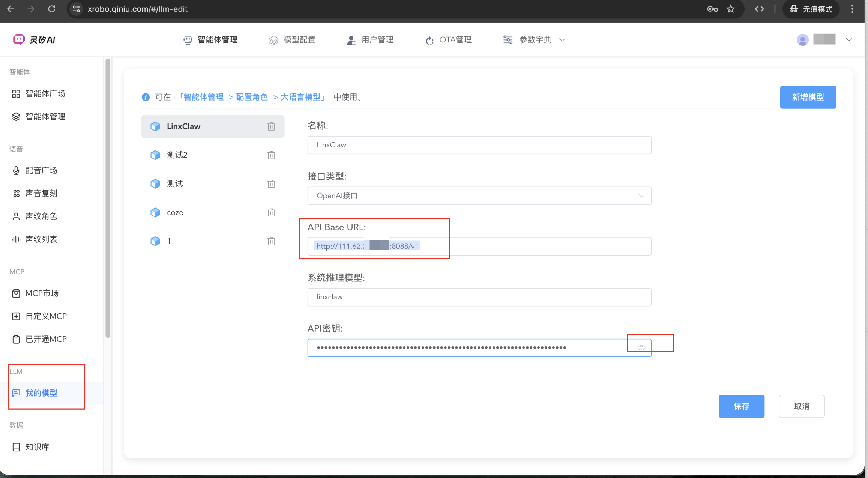Click the 名称 LinxClaw input field
868x478 pixels.
tap(479, 145)
